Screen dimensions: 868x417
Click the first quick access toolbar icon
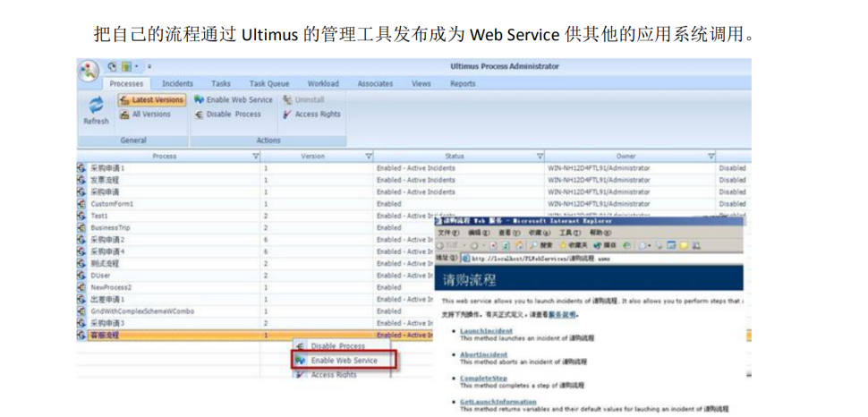(x=113, y=66)
